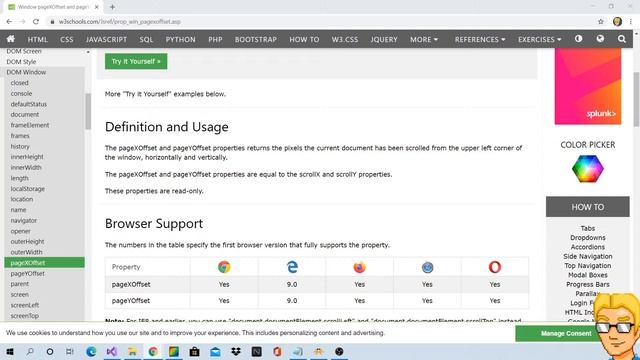This screenshot has width=640, height=360.
Task: Expand the REFERENCES dropdown menu
Action: point(480,39)
